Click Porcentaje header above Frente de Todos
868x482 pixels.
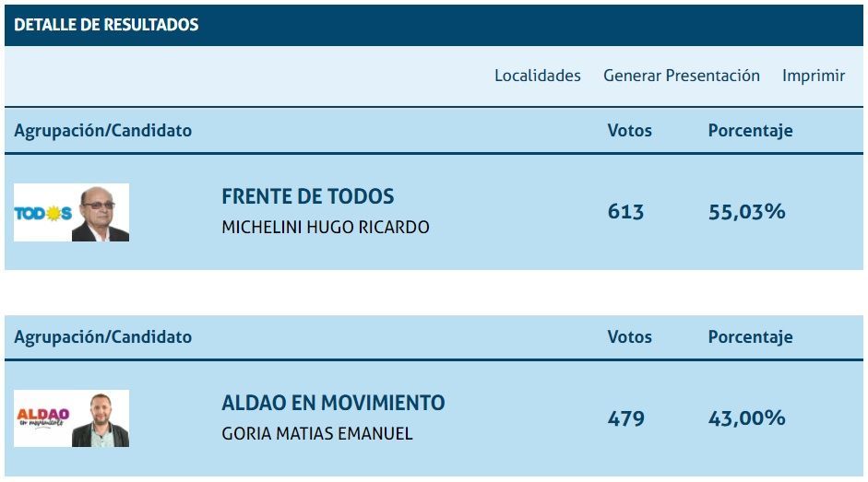(x=750, y=131)
